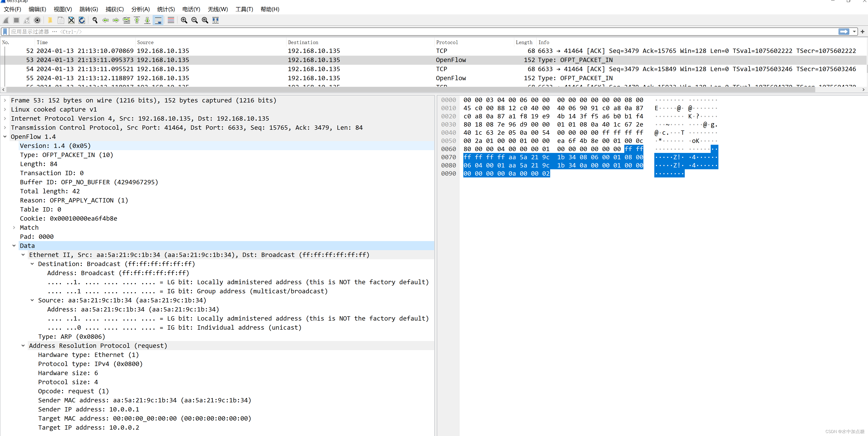The width and height of the screenshot is (868, 436).
Task: Zoom in on the packet text
Action: pyautogui.click(x=184, y=20)
